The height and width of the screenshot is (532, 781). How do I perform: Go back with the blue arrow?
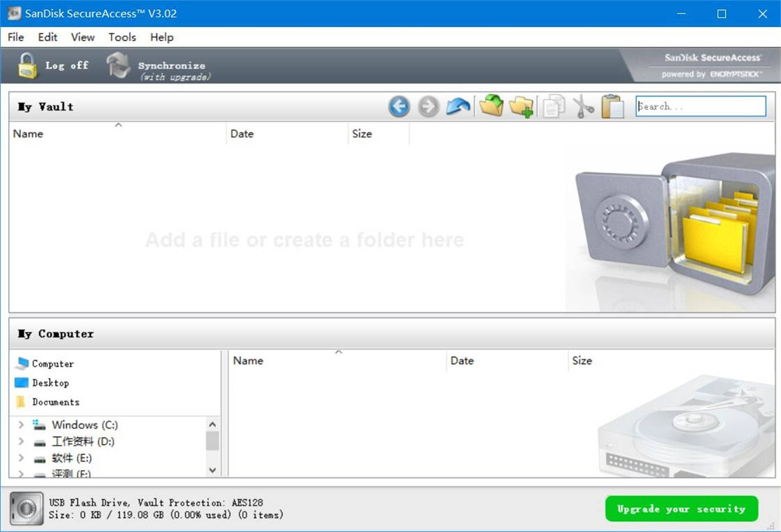399,106
